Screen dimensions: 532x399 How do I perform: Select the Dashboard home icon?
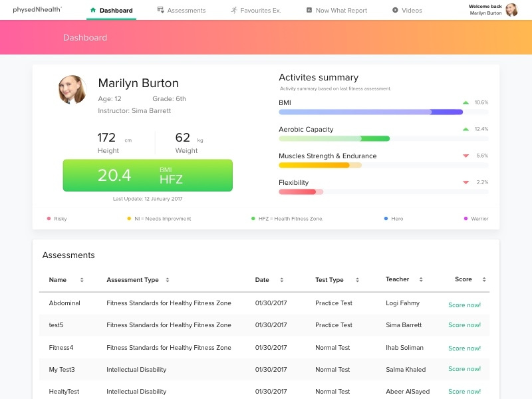(92, 10)
